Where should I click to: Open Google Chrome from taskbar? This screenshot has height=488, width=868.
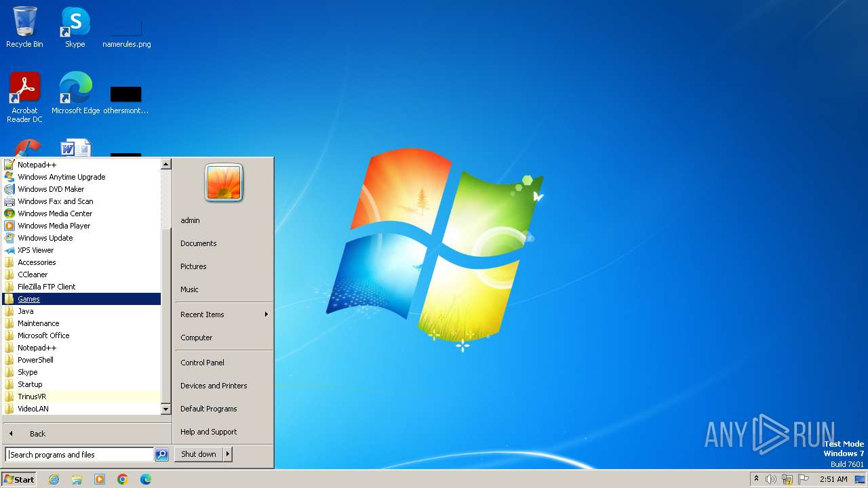(123, 479)
